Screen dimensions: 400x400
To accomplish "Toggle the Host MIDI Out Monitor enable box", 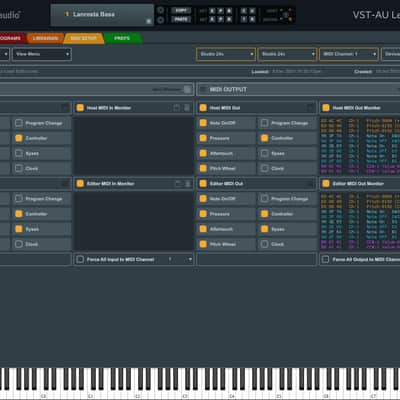I will [326, 108].
